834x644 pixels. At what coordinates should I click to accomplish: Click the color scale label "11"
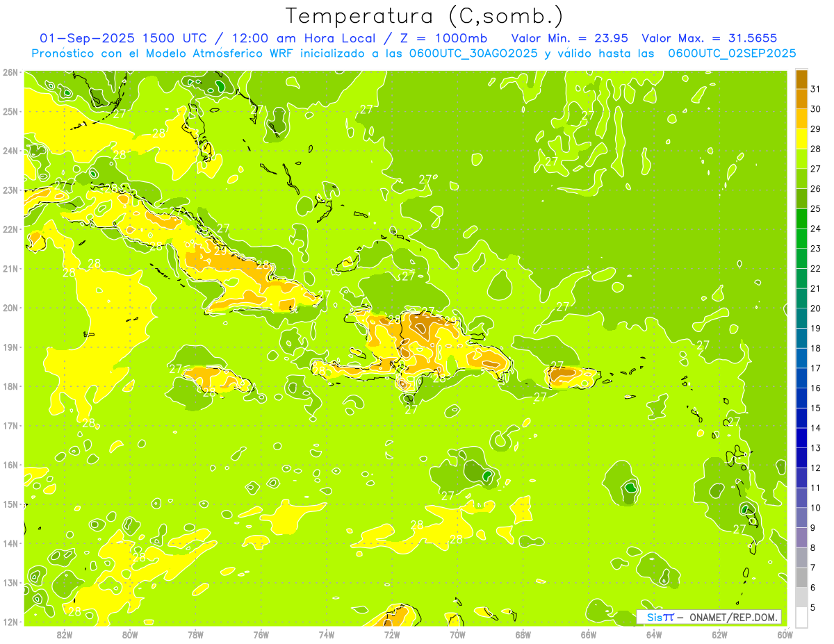[x=816, y=488]
